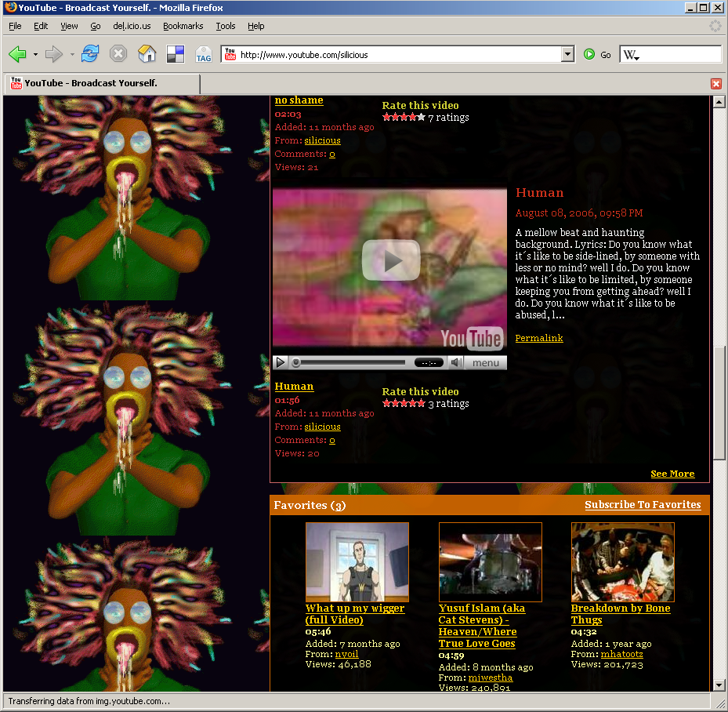Click the video seek slider
Screen dimensions: 728x712
tap(347, 363)
